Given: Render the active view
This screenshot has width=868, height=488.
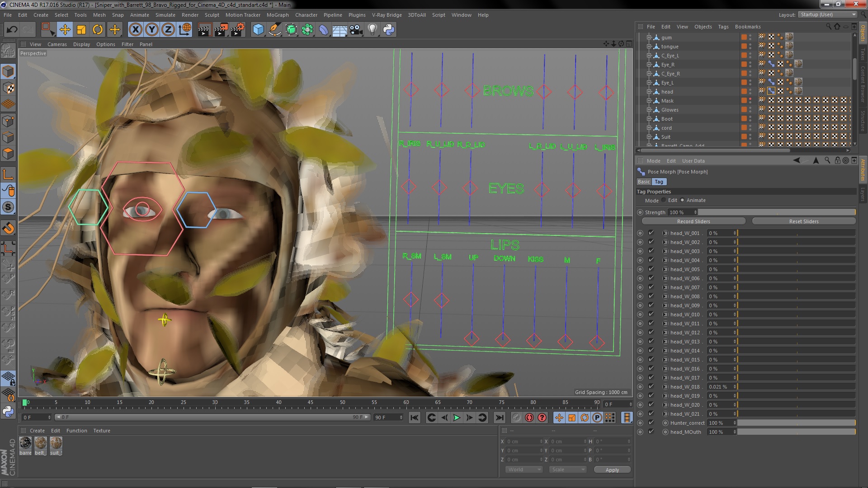Looking at the screenshot, I should click(x=204, y=30).
